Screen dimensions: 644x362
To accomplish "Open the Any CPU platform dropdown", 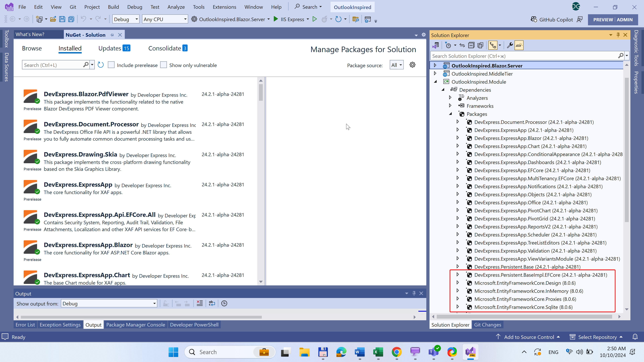I will (x=165, y=19).
